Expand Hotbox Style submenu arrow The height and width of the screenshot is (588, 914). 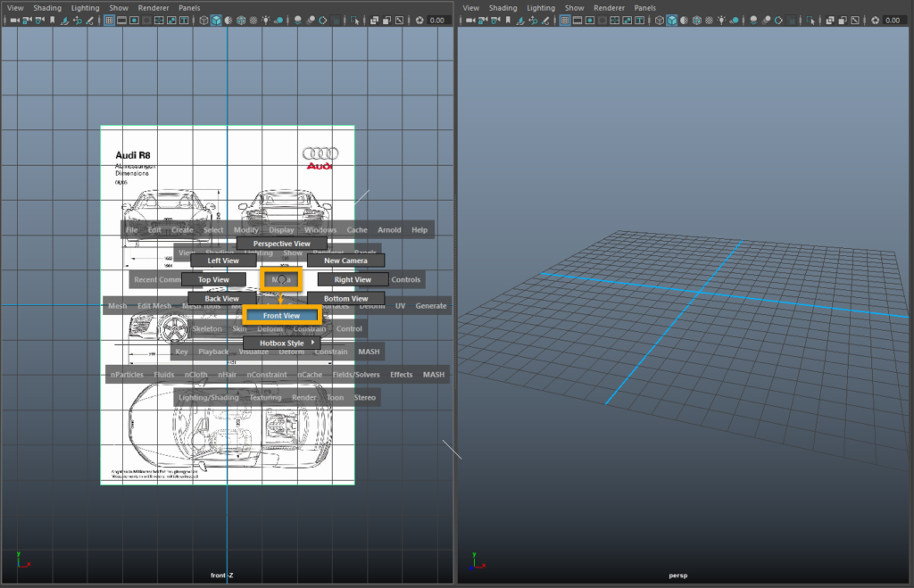[x=313, y=343]
